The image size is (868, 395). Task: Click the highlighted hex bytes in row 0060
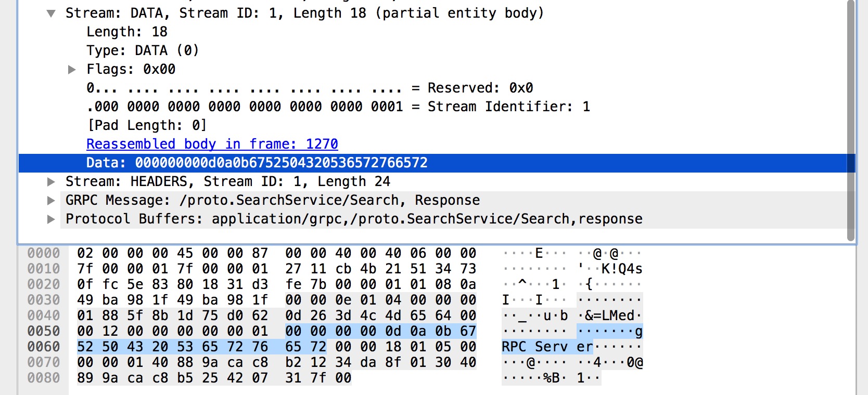point(172,347)
